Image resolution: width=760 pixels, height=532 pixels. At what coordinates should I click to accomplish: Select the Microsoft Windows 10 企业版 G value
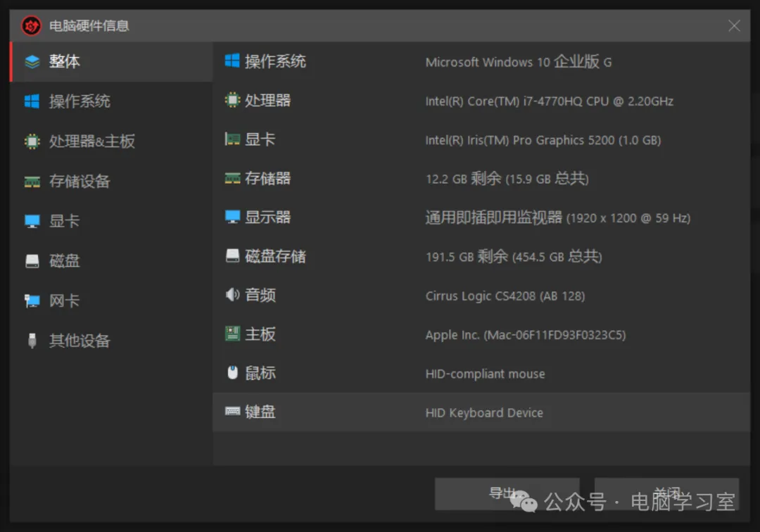[519, 62]
